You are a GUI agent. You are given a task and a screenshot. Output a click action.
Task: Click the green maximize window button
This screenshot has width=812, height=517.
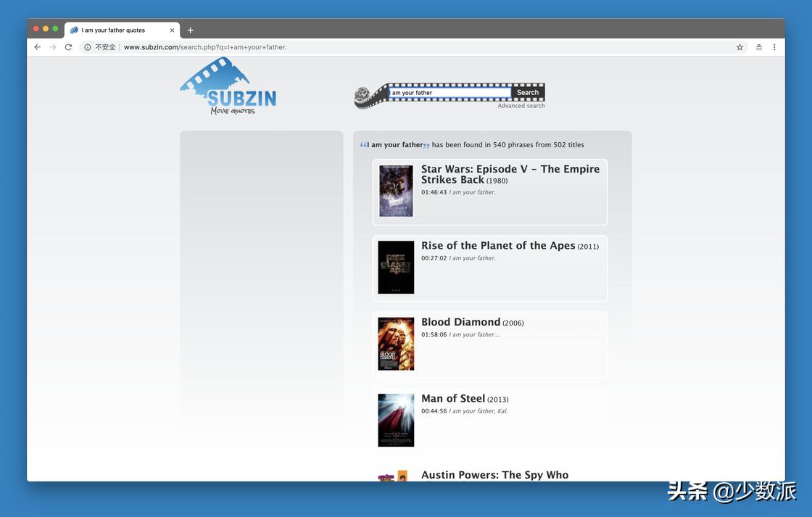[x=55, y=28]
